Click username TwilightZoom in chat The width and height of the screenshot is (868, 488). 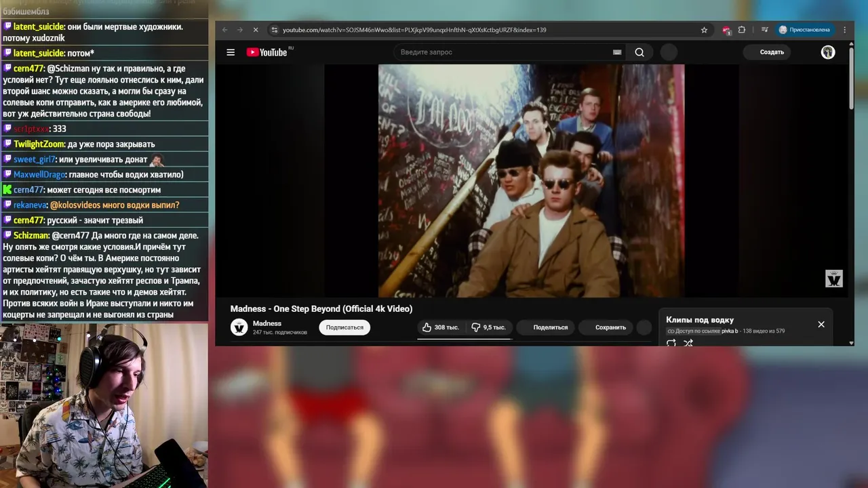pos(39,144)
